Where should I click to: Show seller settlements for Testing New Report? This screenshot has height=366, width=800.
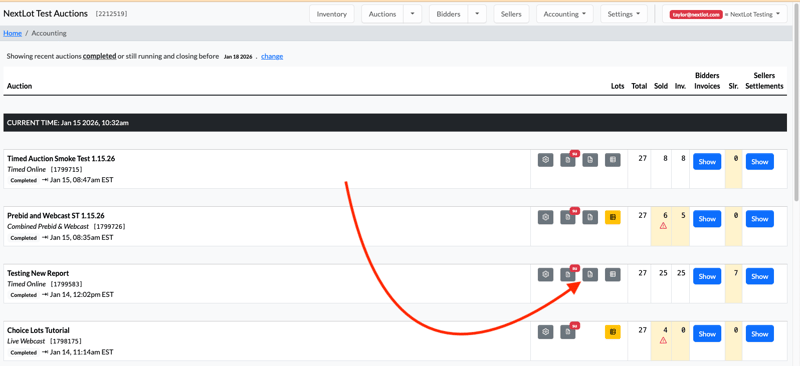(760, 276)
